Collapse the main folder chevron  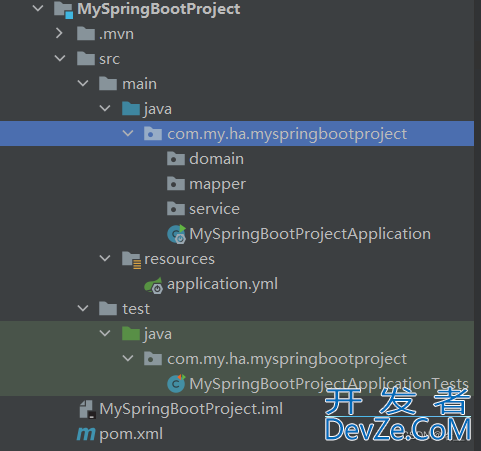coord(83,83)
